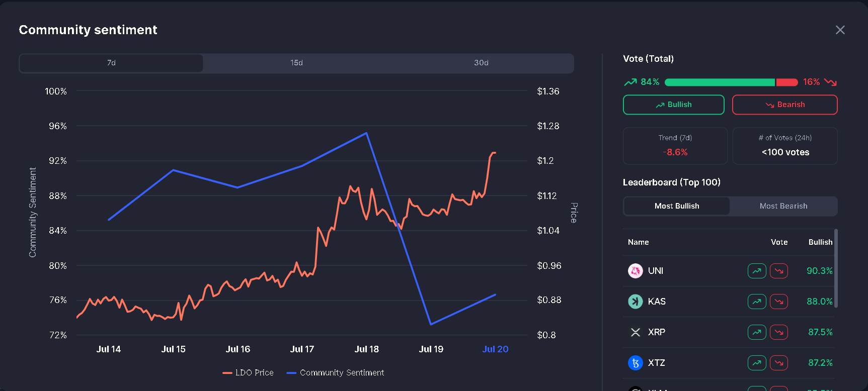Vote bullish on UNI row icon
This screenshot has width=868, height=391.
pyautogui.click(x=757, y=271)
